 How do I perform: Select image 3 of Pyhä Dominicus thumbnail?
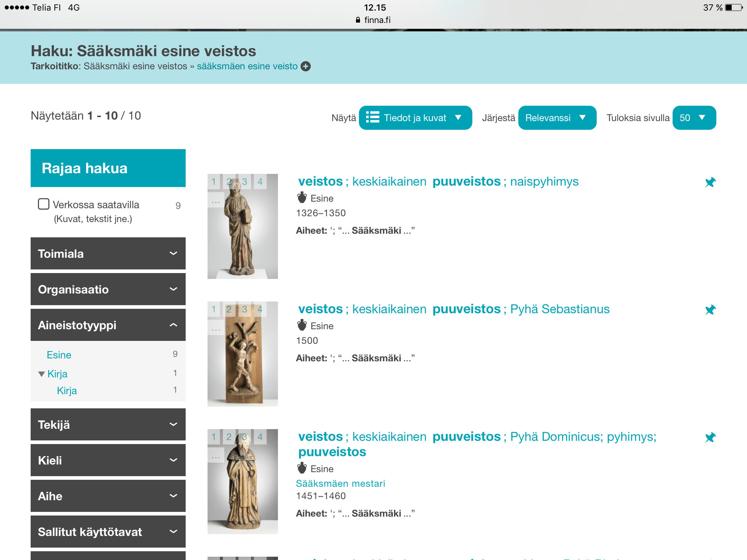[x=244, y=437]
